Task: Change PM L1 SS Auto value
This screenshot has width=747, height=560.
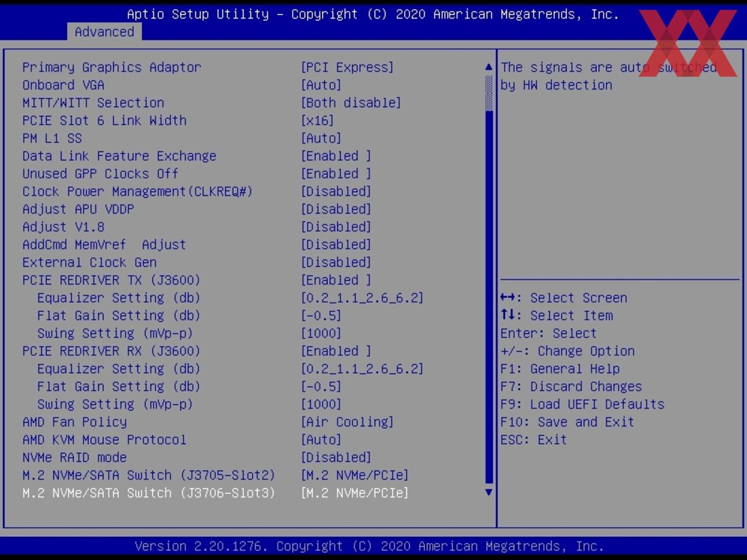Action: coord(321,138)
